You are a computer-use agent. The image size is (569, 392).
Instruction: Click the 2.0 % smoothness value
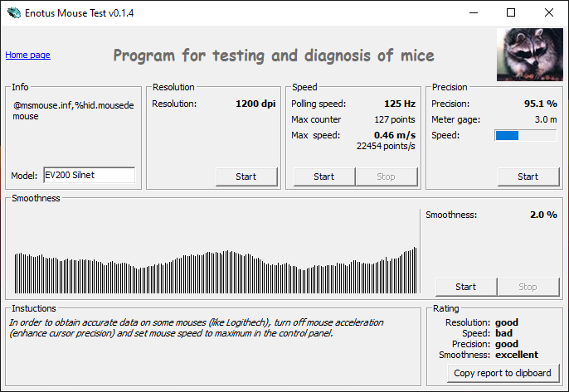[543, 215]
